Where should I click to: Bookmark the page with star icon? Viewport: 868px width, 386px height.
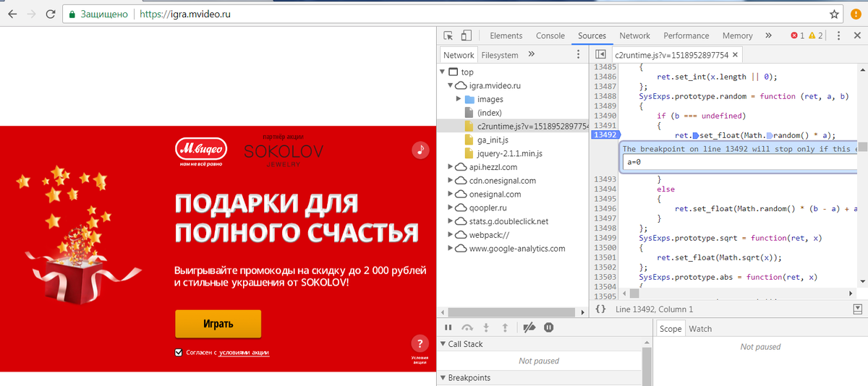click(x=834, y=14)
